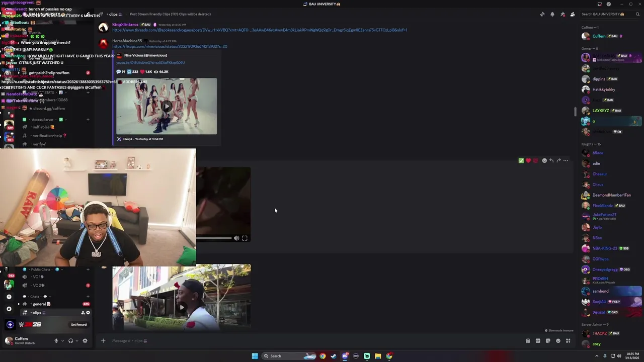Open File Explorer from taskbar
644x362 pixels.
[x=378, y=356]
